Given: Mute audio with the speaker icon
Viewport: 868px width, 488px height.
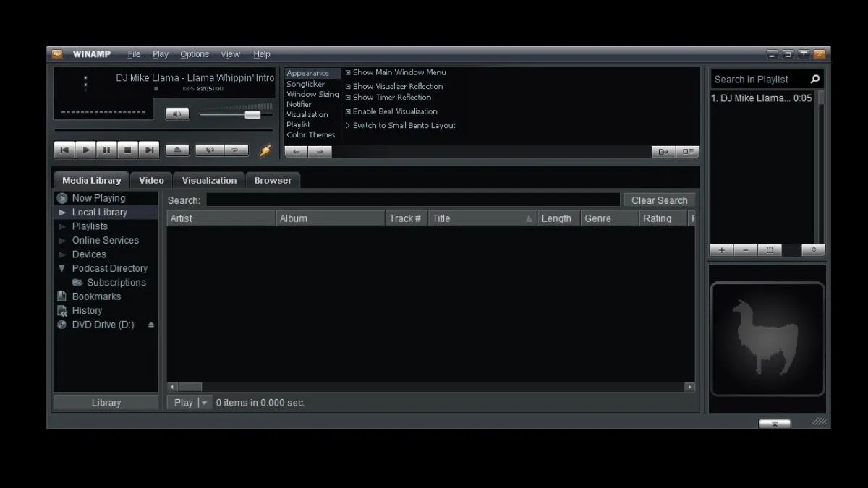Looking at the screenshot, I should [177, 114].
